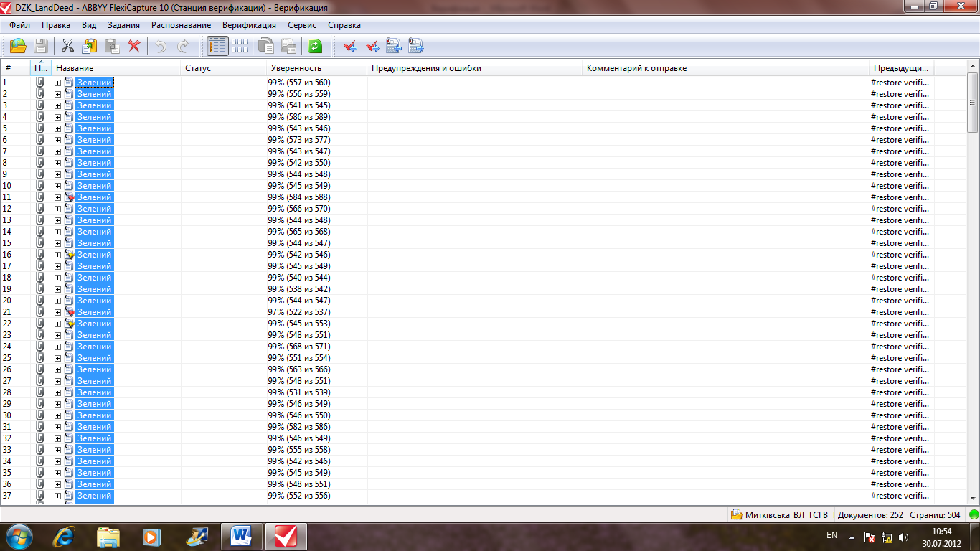
Task: Click yellow-flagged document icon in row 22
Action: 69,324
